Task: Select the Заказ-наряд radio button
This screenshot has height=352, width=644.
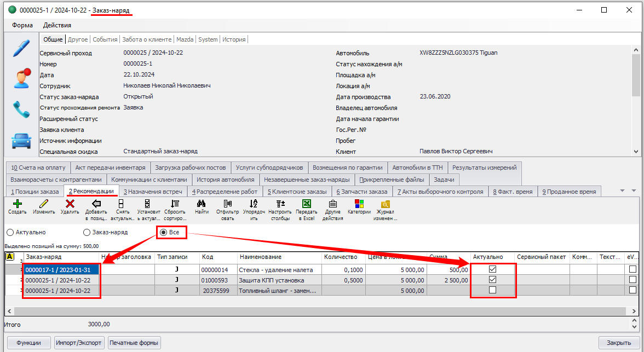Action: (x=87, y=232)
